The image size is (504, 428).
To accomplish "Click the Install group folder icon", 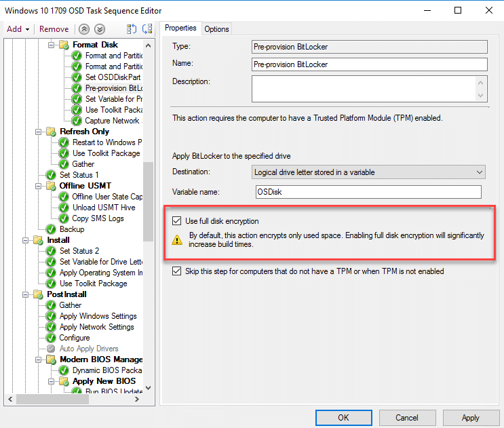I will tap(38, 240).
